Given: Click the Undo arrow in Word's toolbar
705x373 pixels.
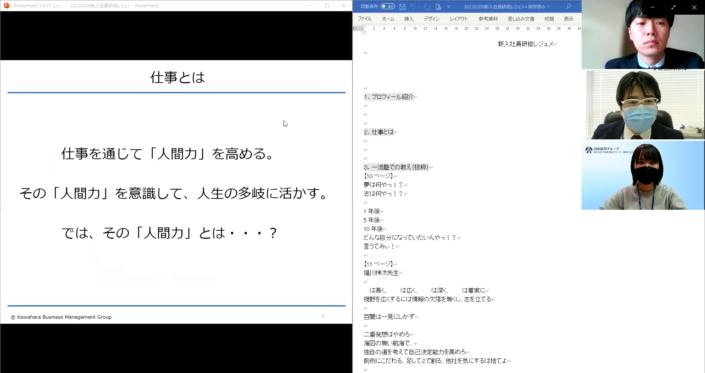Looking at the screenshot, I should point(414,6).
